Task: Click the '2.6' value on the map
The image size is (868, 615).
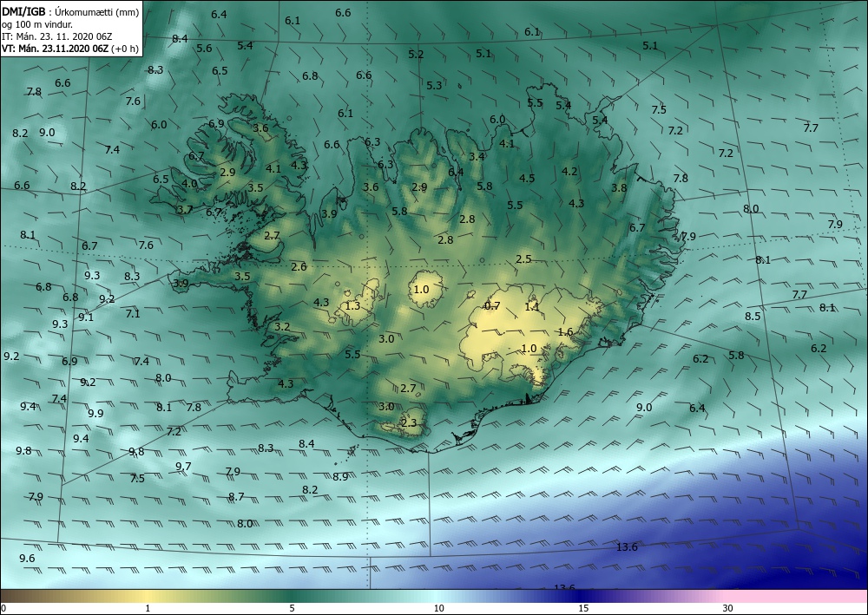Action: pyautogui.click(x=299, y=266)
